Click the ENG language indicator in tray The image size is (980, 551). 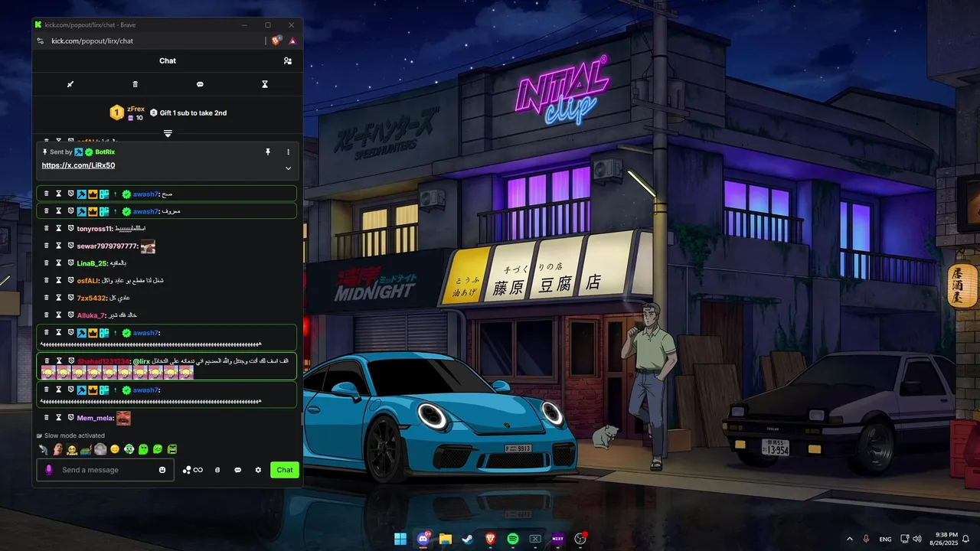pyautogui.click(x=885, y=539)
